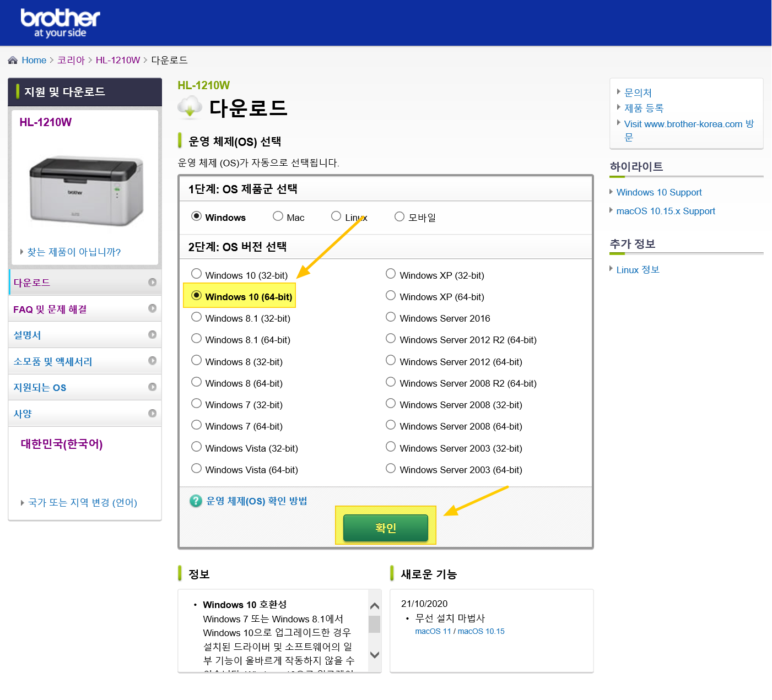
Task: Choose Windows 8 (64-bit) option
Action: (196, 382)
